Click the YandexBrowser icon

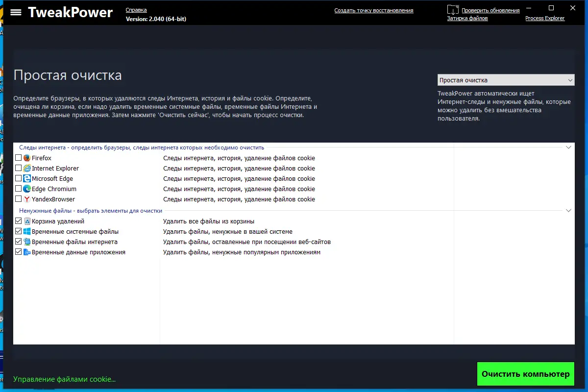tap(27, 199)
